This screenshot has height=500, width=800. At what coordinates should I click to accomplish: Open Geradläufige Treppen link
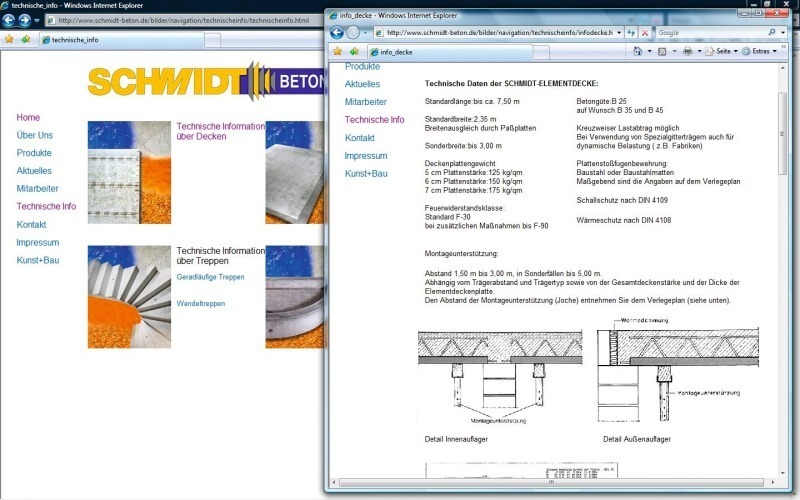coord(210,277)
